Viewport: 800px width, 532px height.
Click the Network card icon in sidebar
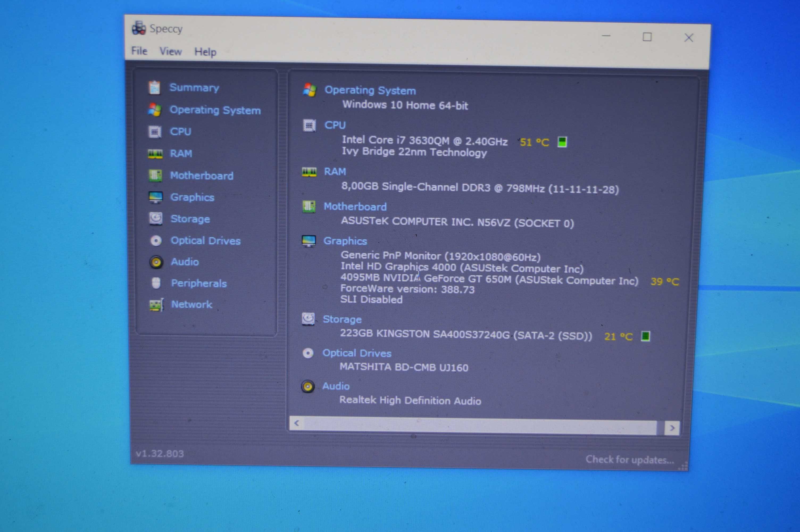[x=156, y=305]
